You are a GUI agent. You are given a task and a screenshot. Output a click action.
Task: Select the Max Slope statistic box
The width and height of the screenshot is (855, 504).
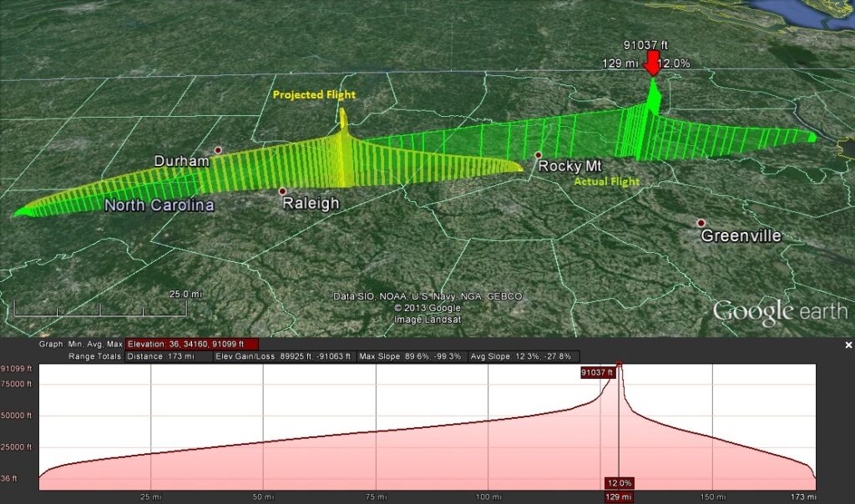[412, 356]
